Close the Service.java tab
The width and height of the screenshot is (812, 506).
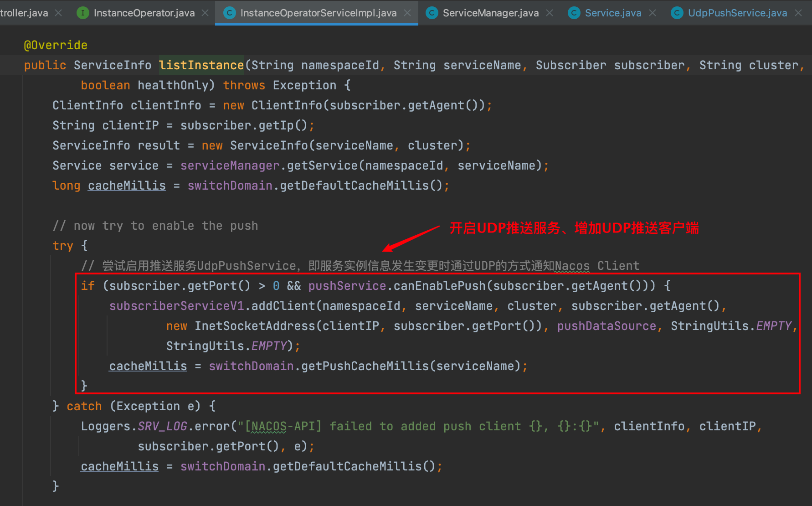point(653,13)
